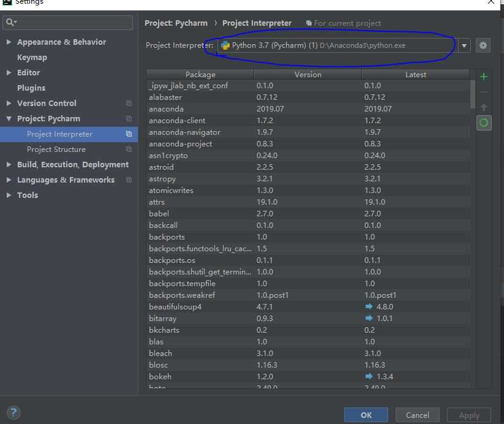Click the green plus install package icon
The height and width of the screenshot is (424, 504).
coord(483,77)
